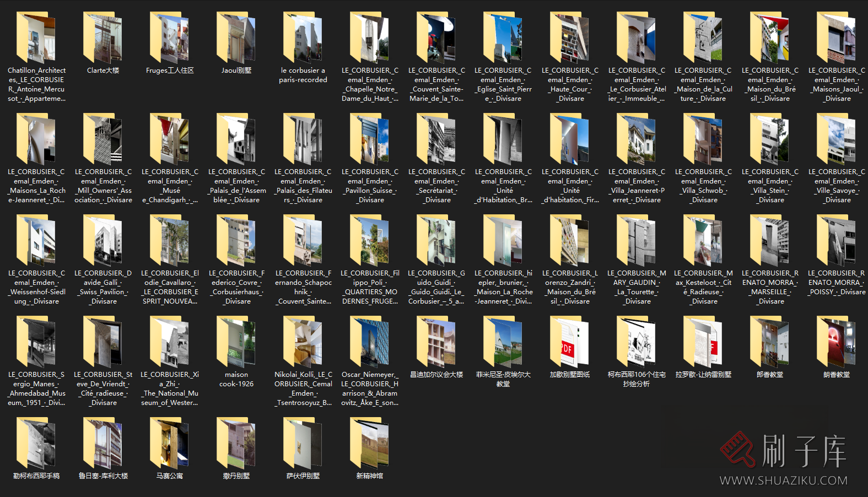Open the 昌迪加尔议会大楼 folder
868x497 pixels.
click(436, 343)
